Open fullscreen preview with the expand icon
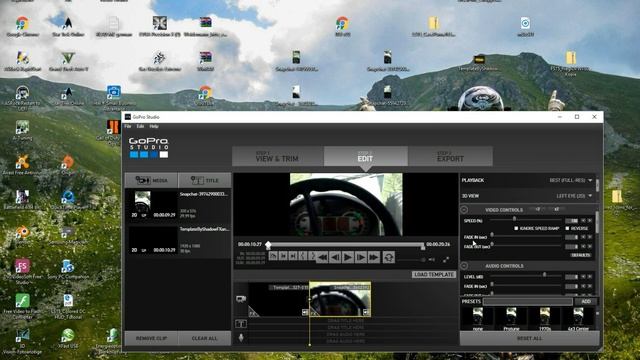This screenshot has height=360, width=640. [x=446, y=259]
